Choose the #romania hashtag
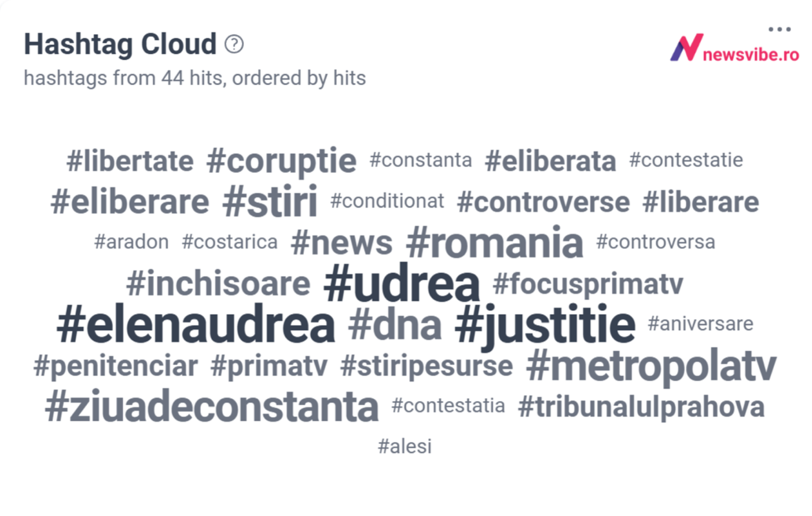Image resolution: width=812 pixels, height=516 pixels. point(495,243)
